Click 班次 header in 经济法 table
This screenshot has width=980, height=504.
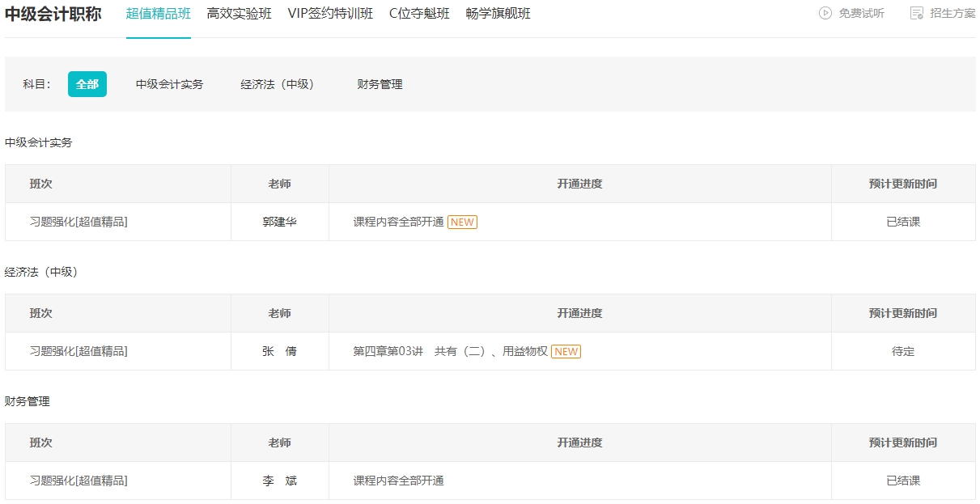tap(41, 313)
